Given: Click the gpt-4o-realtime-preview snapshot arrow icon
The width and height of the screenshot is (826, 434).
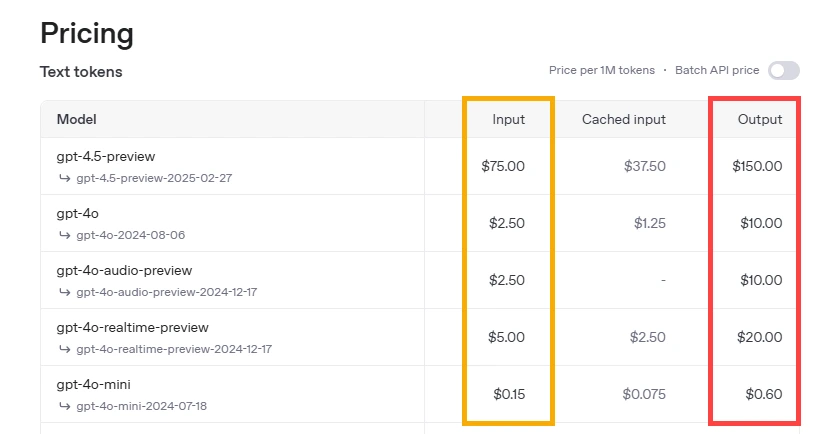Looking at the screenshot, I should (x=65, y=349).
